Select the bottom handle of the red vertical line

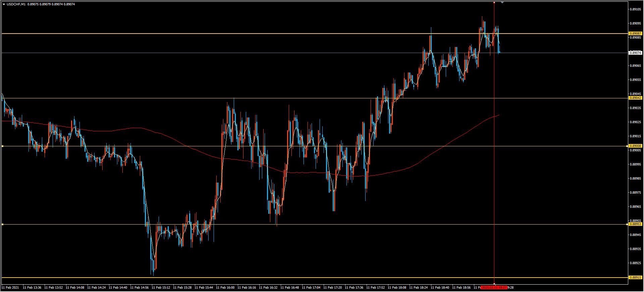pyautogui.click(x=494, y=284)
